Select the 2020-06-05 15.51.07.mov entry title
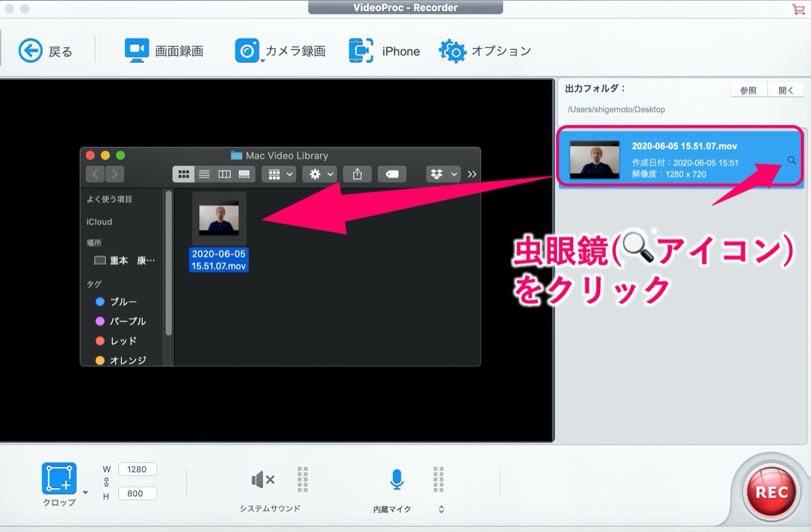811x532 pixels. point(684,146)
